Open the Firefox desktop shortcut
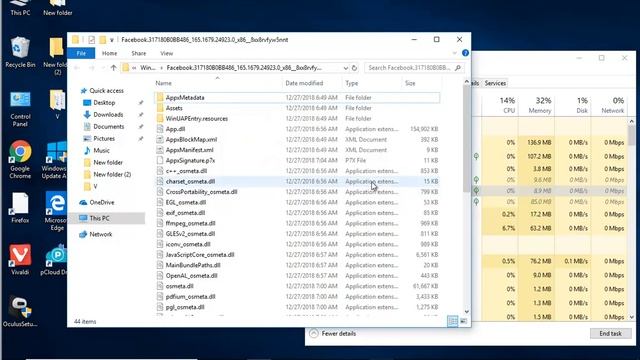Screen dimensions: 640x360 [x=20, y=208]
